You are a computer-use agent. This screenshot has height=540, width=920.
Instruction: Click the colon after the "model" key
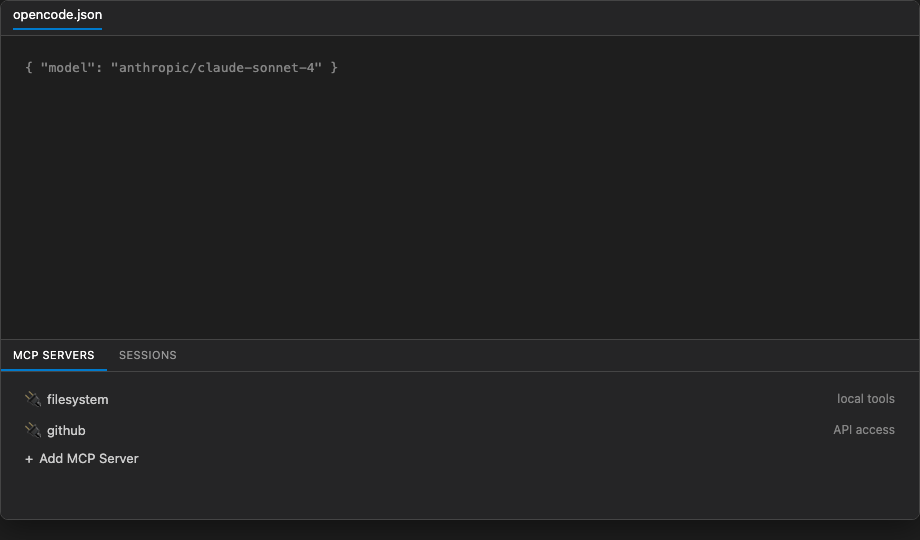(x=99, y=68)
